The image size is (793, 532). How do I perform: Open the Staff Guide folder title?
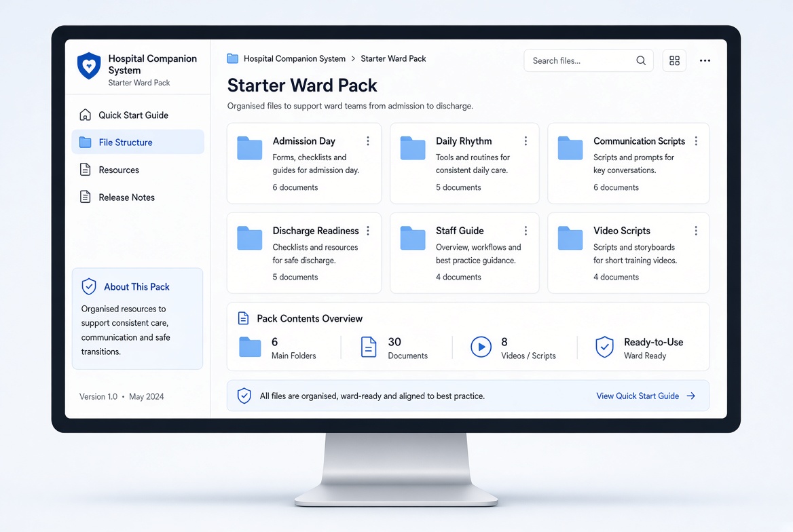click(x=460, y=231)
